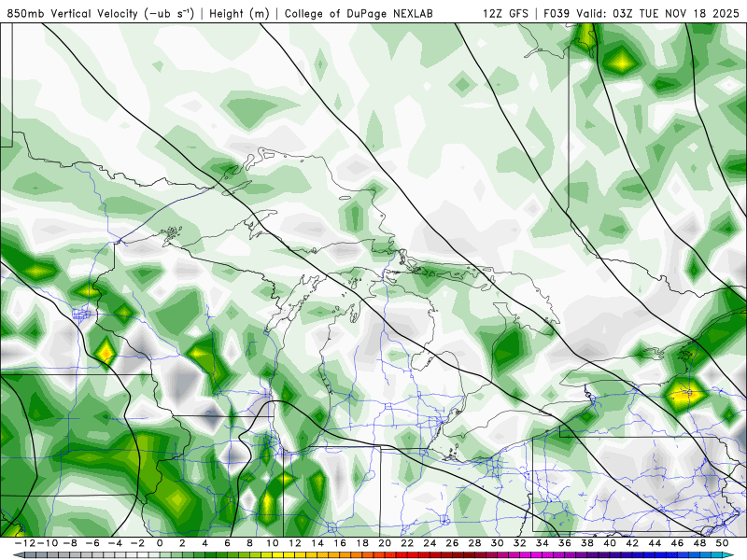Click the "10" color scale label

pyautogui.click(x=272, y=543)
